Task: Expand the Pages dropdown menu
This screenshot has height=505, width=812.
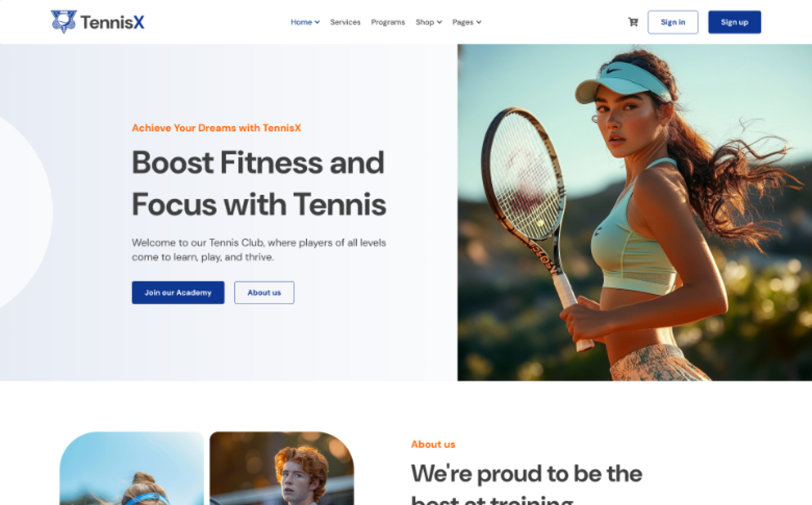Action: (x=467, y=22)
